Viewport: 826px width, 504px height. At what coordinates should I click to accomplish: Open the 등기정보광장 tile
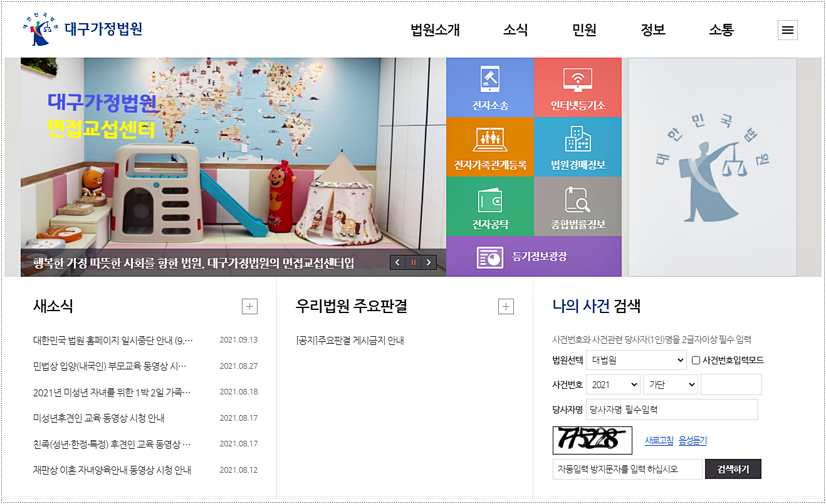(x=534, y=257)
